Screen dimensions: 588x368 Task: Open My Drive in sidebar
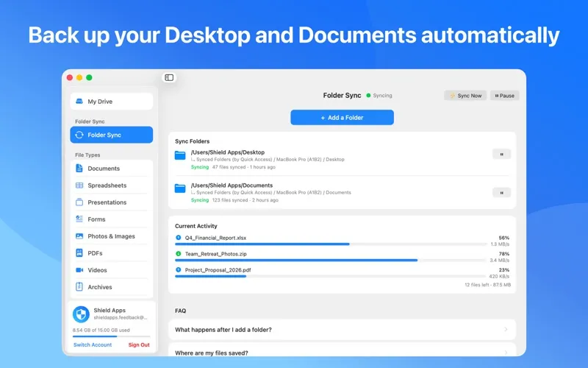(x=112, y=102)
